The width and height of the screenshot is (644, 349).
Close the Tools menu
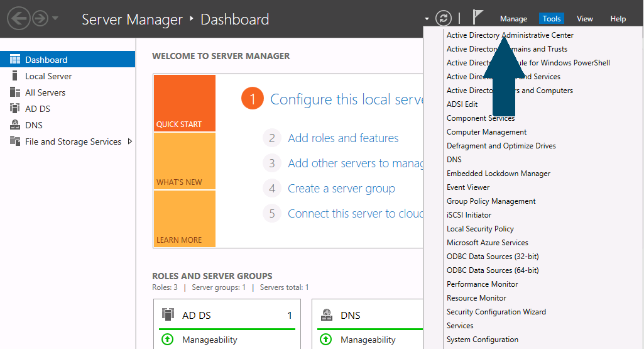(551, 18)
